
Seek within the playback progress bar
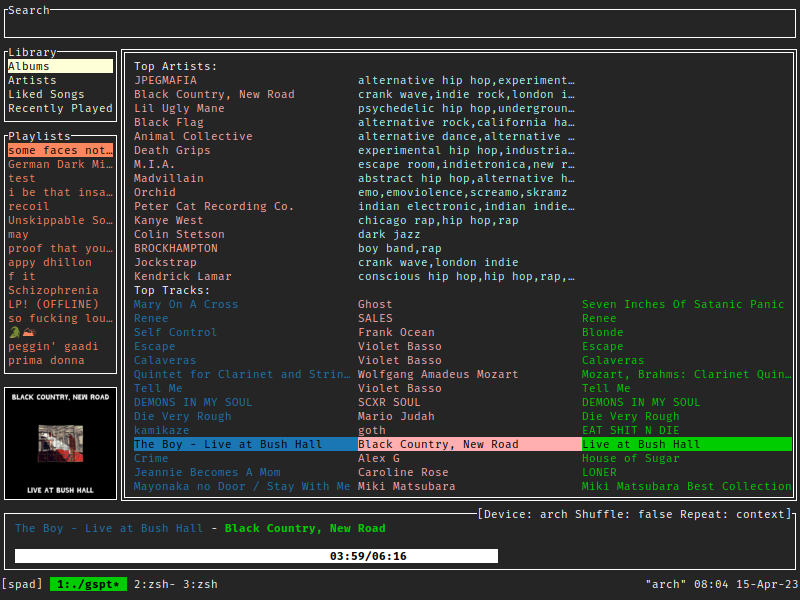coord(256,556)
